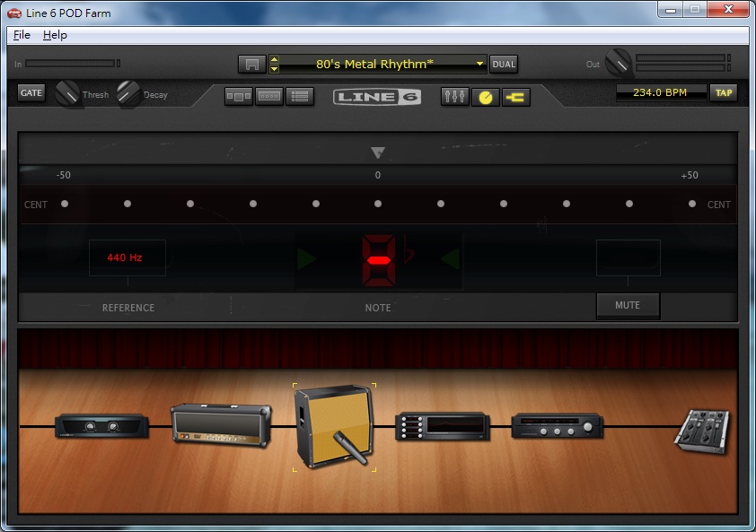Click the Out volume knob
The width and height of the screenshot is (756, 532).
click(x=618, y=63)
